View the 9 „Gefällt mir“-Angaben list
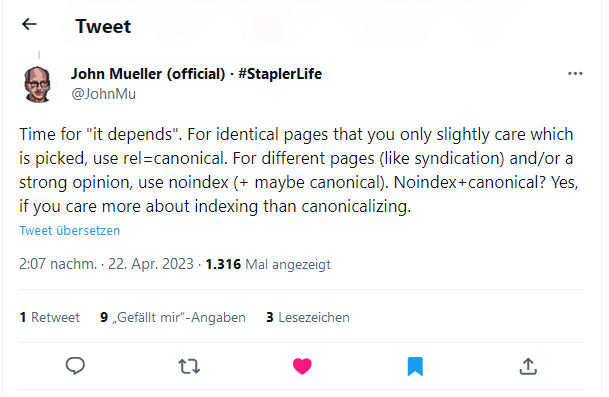The image size is (609, 397). click(173, 317)
